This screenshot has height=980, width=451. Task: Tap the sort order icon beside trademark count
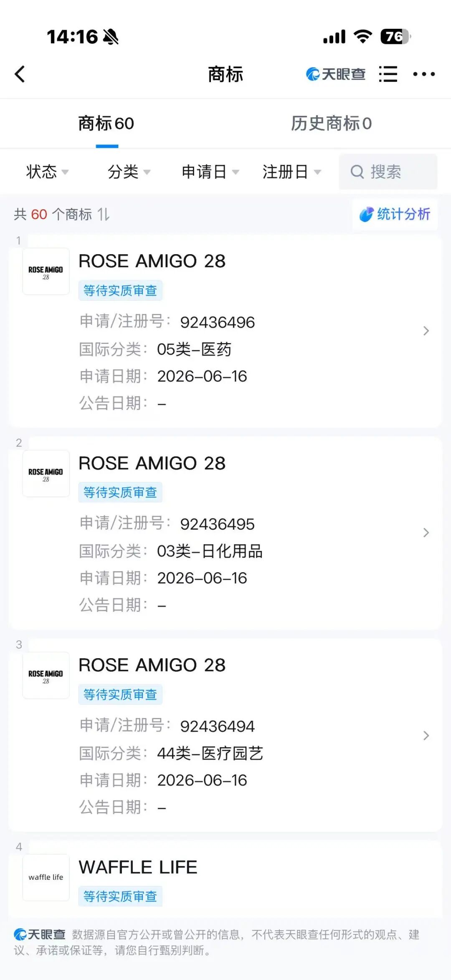pos(104,215)
